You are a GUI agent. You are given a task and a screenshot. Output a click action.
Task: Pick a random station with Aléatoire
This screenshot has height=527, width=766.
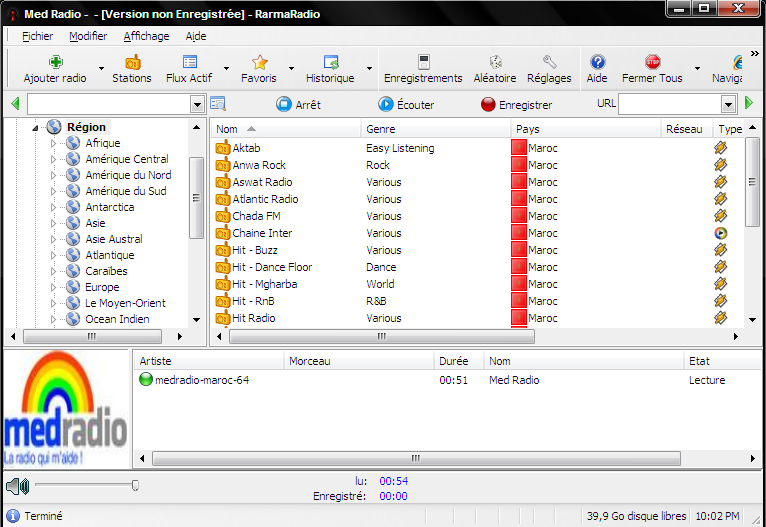point(495,62)
